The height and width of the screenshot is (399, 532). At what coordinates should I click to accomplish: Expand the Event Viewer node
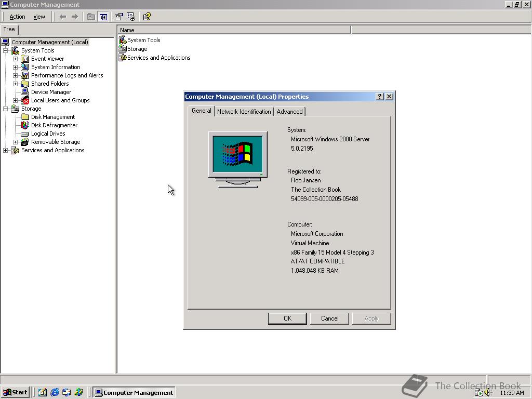15,59
